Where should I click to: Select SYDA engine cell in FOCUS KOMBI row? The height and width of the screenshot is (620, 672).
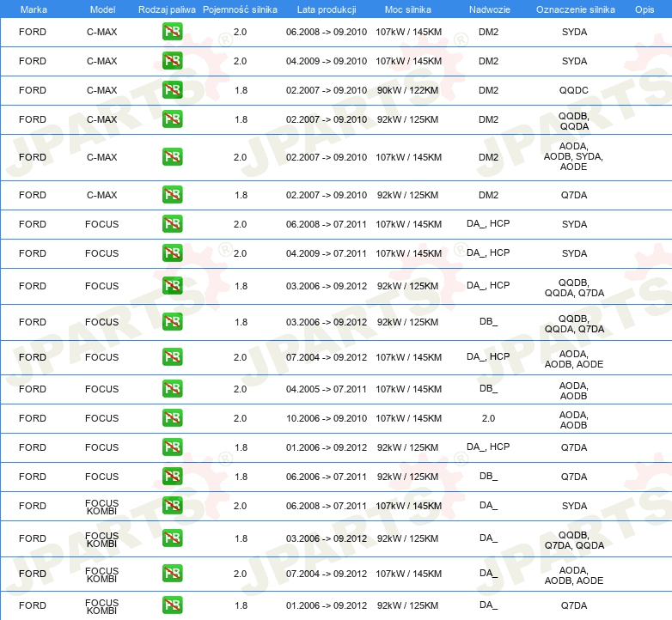(574, 506)
